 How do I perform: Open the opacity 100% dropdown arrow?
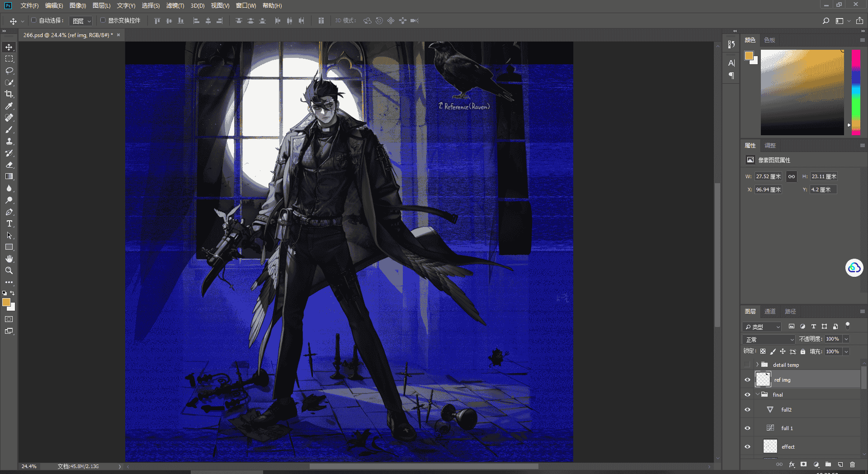[846, 339]
